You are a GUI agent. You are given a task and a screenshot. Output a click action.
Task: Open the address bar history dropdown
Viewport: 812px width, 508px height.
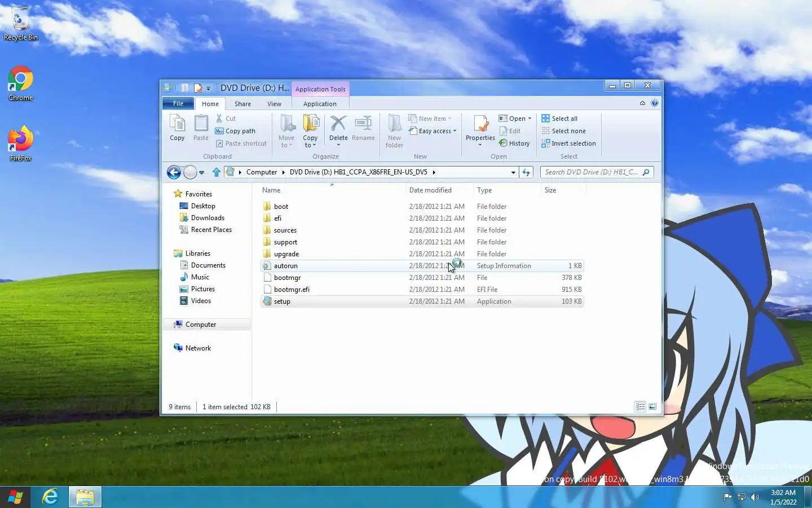tap(513, 172)
